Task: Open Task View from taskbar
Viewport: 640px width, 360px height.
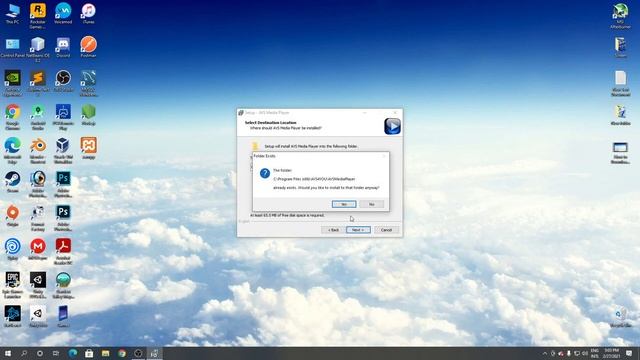Action: coord(56,353)
